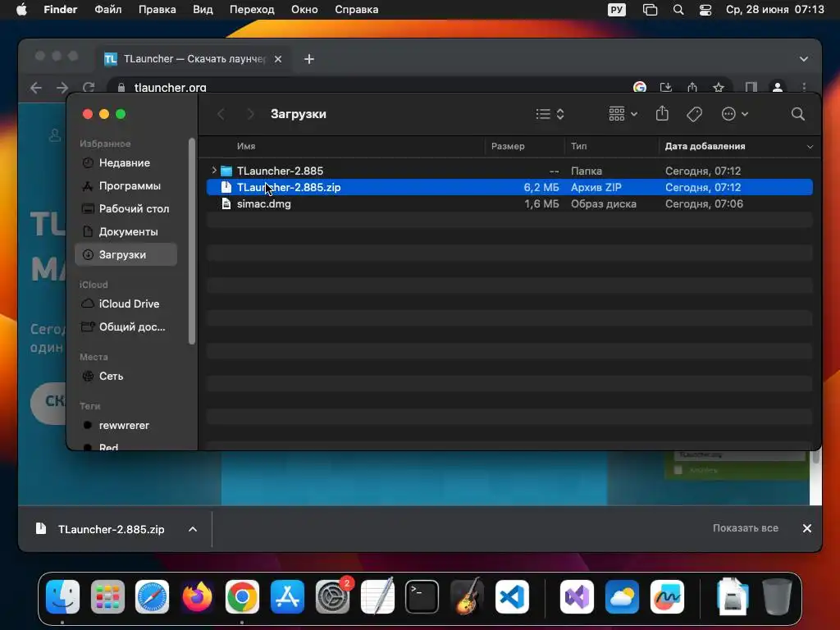This screenshot has height=630, width=840.
Task: Click the Finder tag icon
Action: tap(694, 114)
